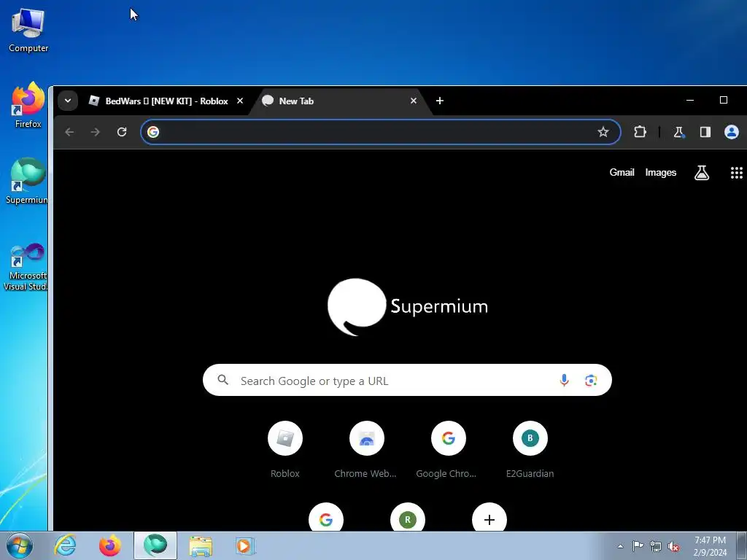Open a new tab with plus button
747x560 pixels.
(440, 101)
